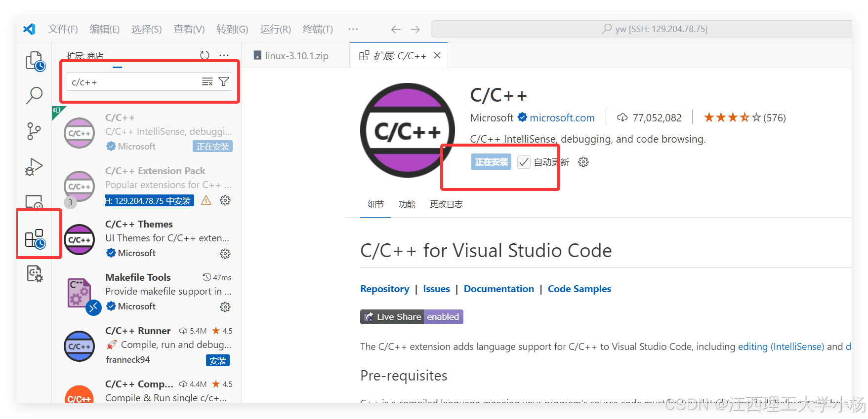868x419 pixels.
Task: Toggle the auto update checkbox
Action: tap(524, 162)
